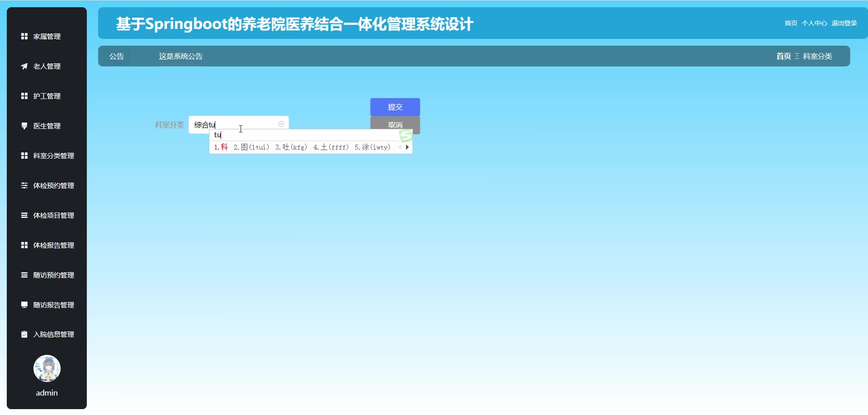The width and height of the screenshot is (868, 415).
Task: Click the IME composition text tu
Action: 217,135
